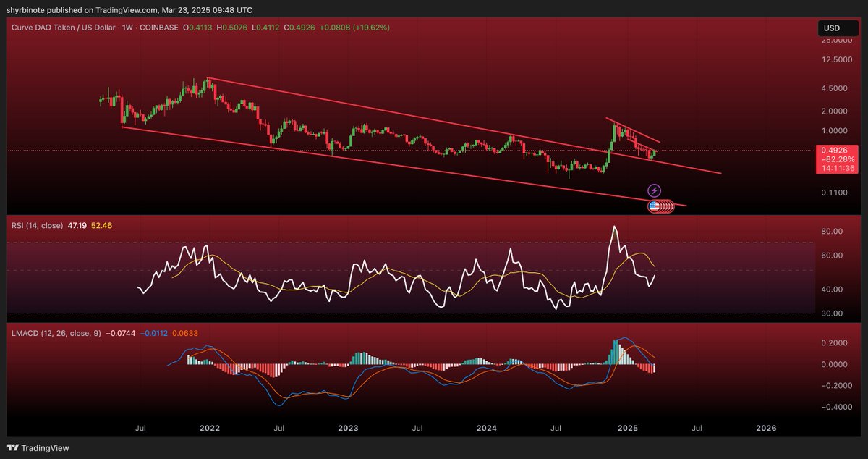Click the LMACD histogram value −0.0744

pyautogui.click(x=121, y=333)
